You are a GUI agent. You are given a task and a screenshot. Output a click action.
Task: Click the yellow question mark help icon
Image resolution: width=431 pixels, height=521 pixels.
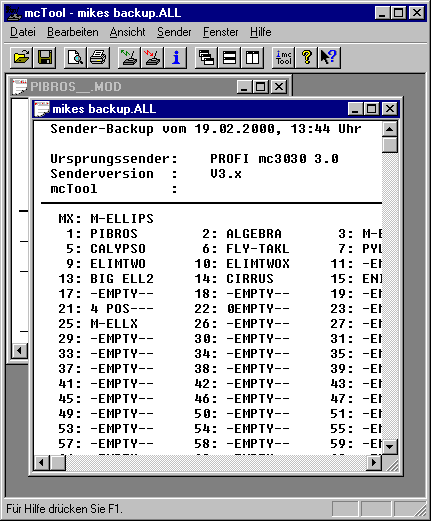306,57
